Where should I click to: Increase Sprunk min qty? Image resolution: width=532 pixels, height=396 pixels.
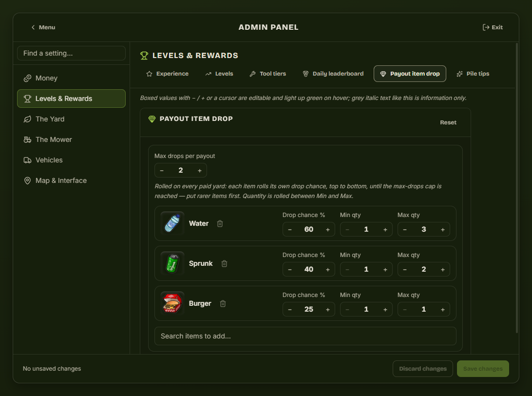coord(385,270)
